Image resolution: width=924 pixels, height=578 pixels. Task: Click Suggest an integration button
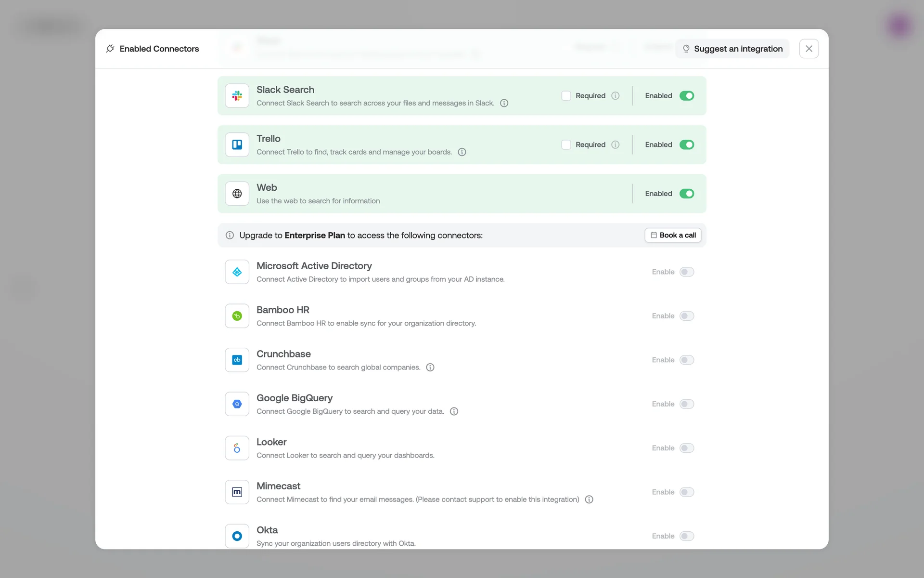[732, 49]
